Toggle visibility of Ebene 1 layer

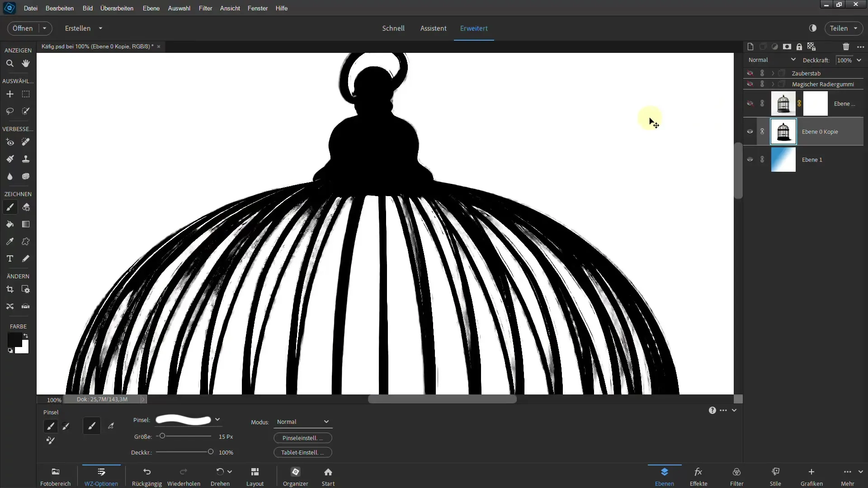(x=750, y=160)
